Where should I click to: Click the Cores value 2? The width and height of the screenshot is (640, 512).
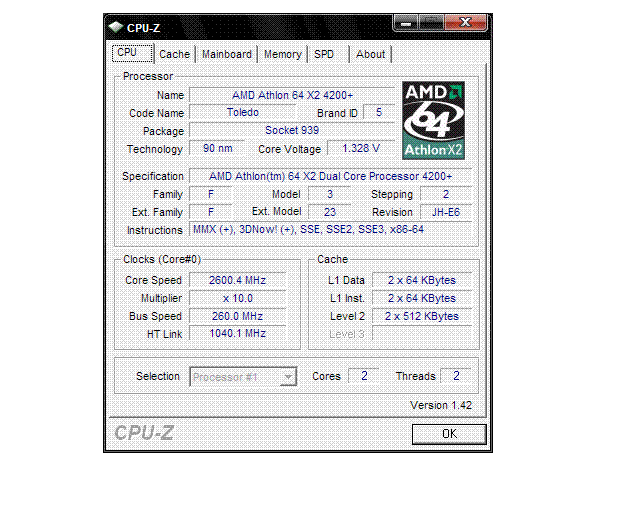tap(364, 376)
